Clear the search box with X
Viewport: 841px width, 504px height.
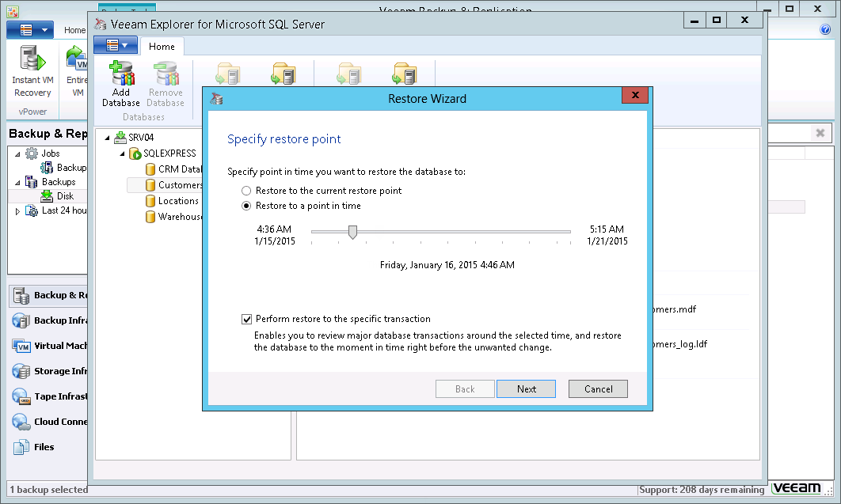(x=820, y=133)
